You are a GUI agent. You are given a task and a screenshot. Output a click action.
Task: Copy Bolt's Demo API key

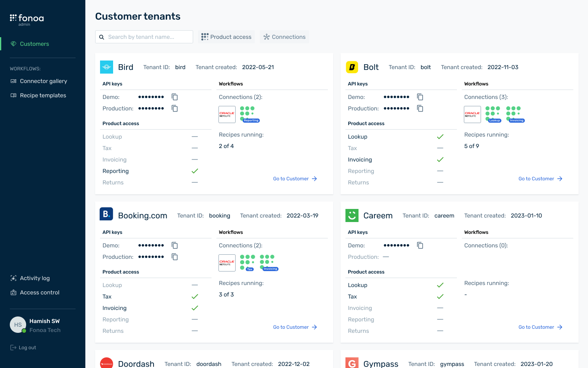coord(420,97)
